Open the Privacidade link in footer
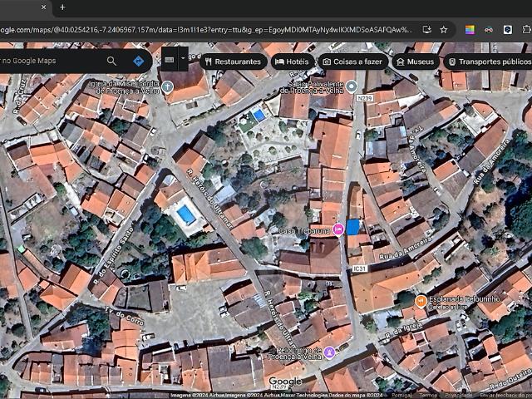This screenshot has width=532, height=399. [x=457, y=396]
